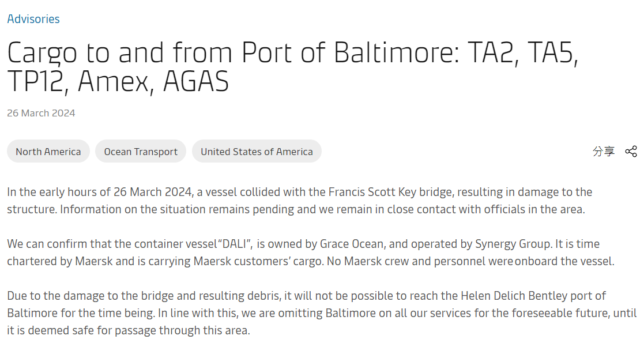This screenshot has height=343, width=644.
Task: Select the United States of America tag
Action: pos(257,152)
